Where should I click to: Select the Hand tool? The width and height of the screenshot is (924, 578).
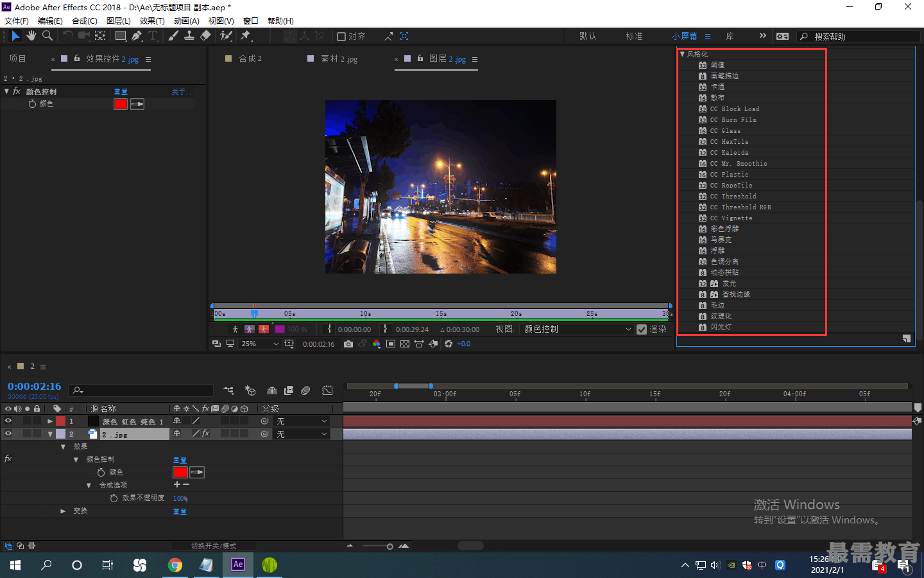coord(31,36)
